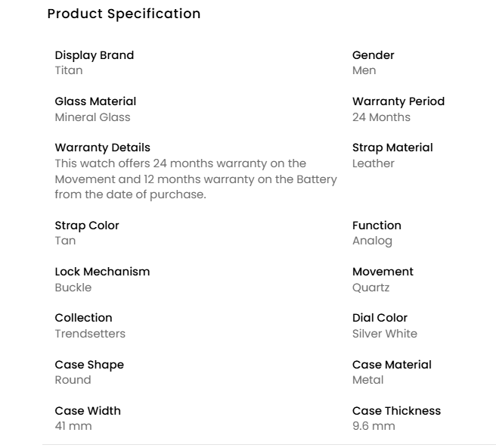Click the Strap Color label

[x=87, y=226]
